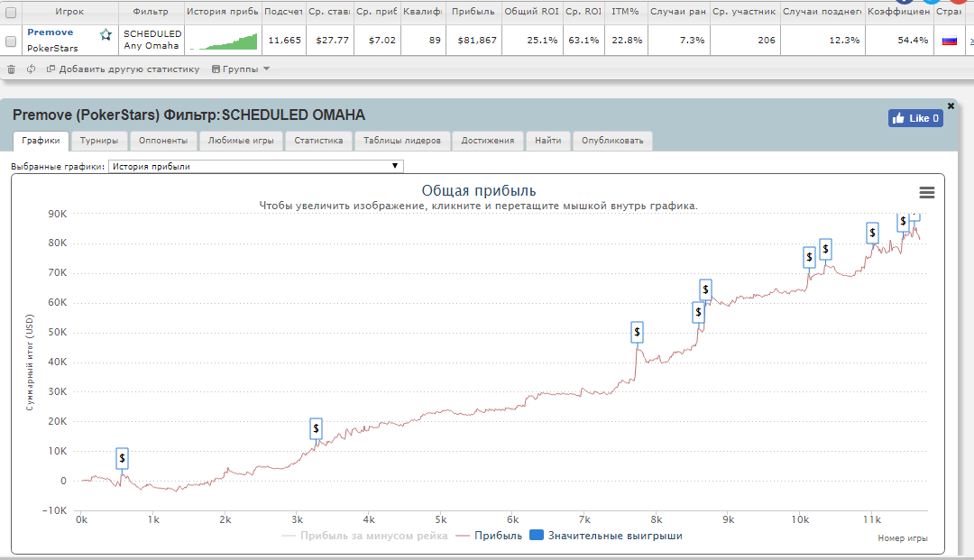Screen dimensions: 974x560
Task: Sort by the ITM% column header
Action: [x=626, y=12]
